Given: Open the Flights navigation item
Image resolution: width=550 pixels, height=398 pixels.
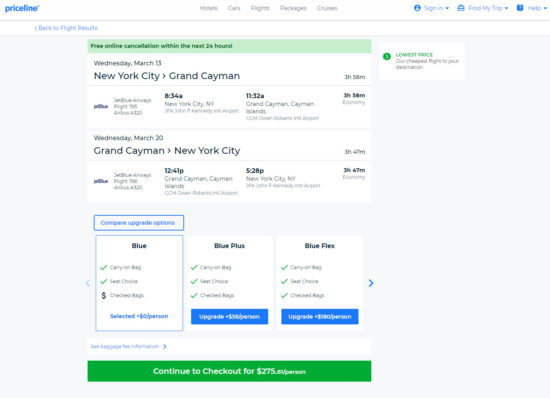Looking at the screenshot, I should [260, 8].
